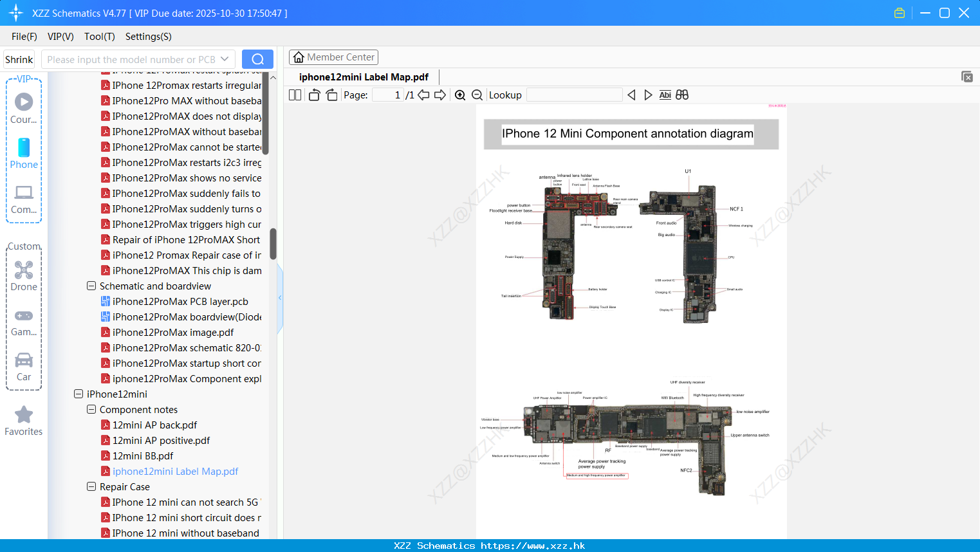Open IPhone12ProMax cannot be started file

tap(181, 147)
